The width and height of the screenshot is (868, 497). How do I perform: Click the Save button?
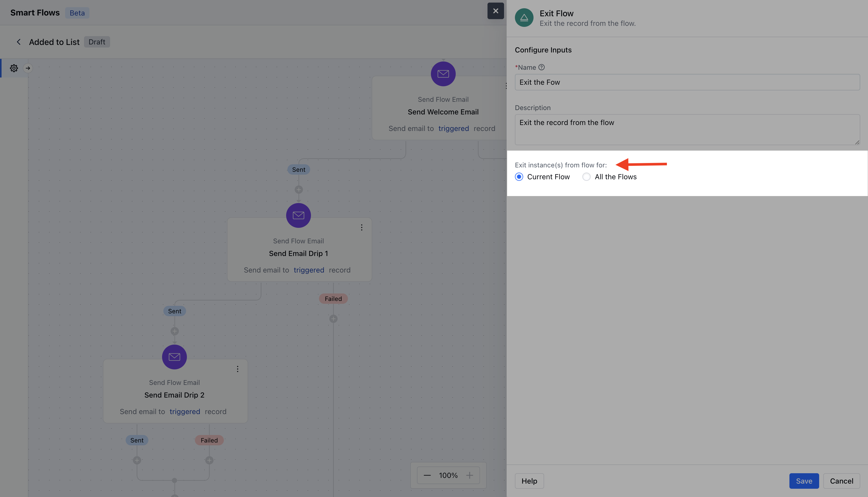pos(804,481)
